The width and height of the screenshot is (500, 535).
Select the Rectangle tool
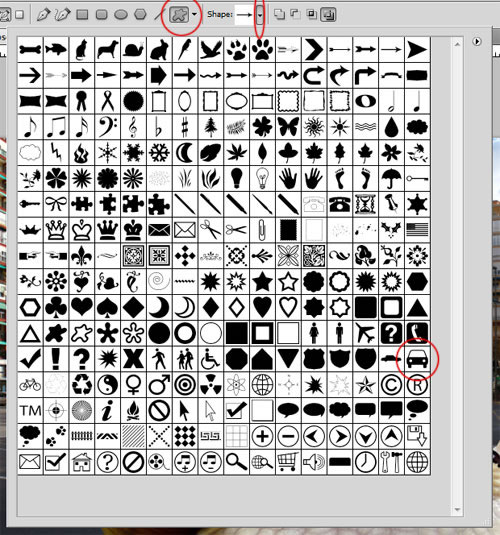point(82,15)
